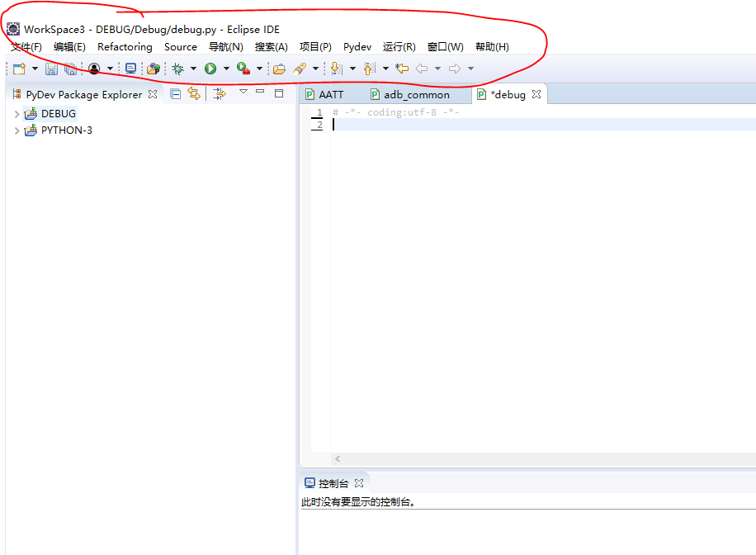Image resolution: width=756 pixels, height=555 pixels.
Task: Open the Source menu
Action: [180, 47]
